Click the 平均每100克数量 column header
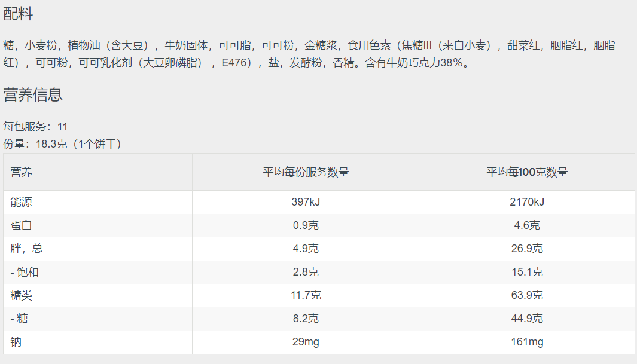Image resolution: width=637 pixels, height=364 pixels. 527,172
